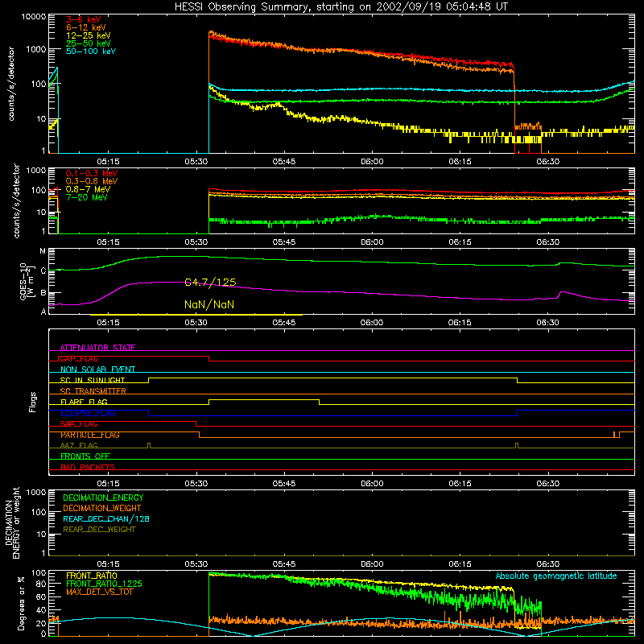Select the NON_SOLAR_EVENT flag label
The image size is (644, 644).
tap(97, 369)
